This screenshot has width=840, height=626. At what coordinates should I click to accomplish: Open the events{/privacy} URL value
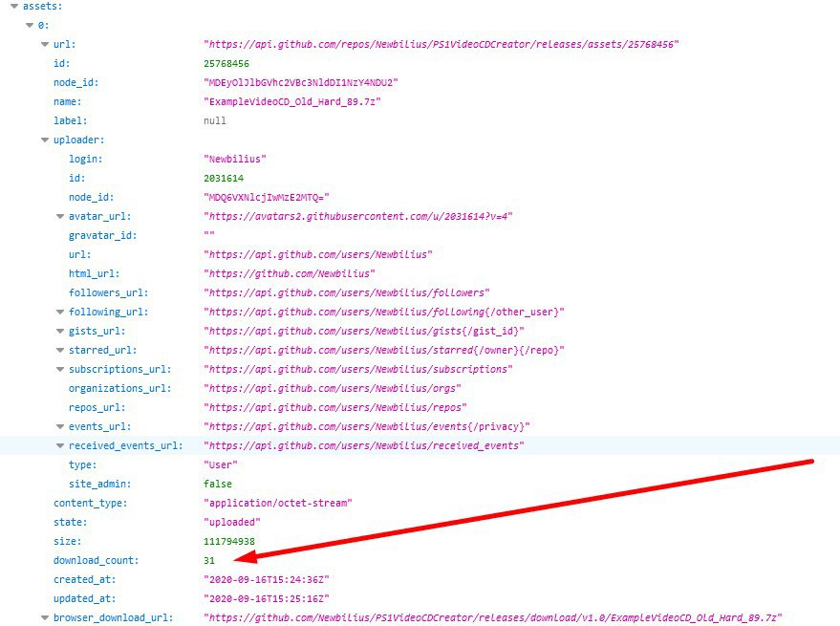(x=366, y=426)
